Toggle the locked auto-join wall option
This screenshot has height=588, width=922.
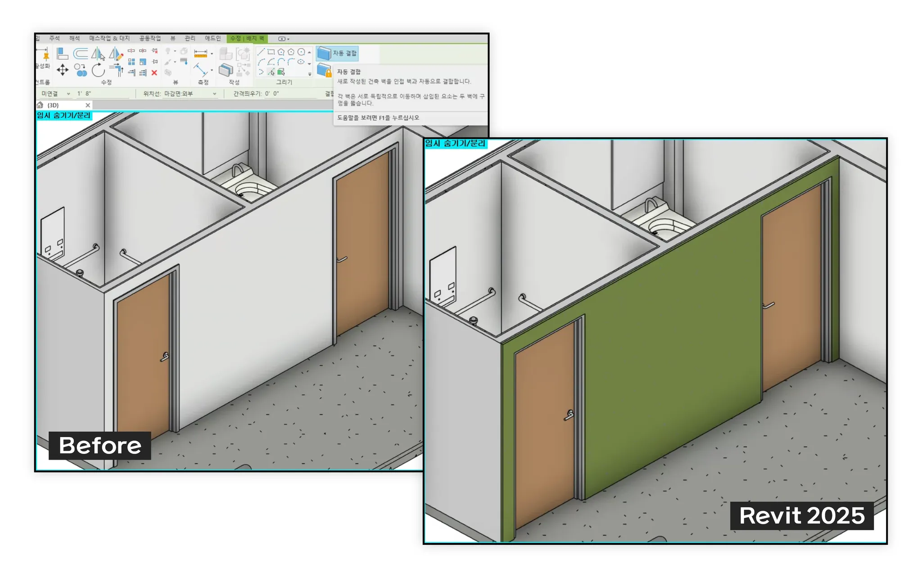click(324, 71)
